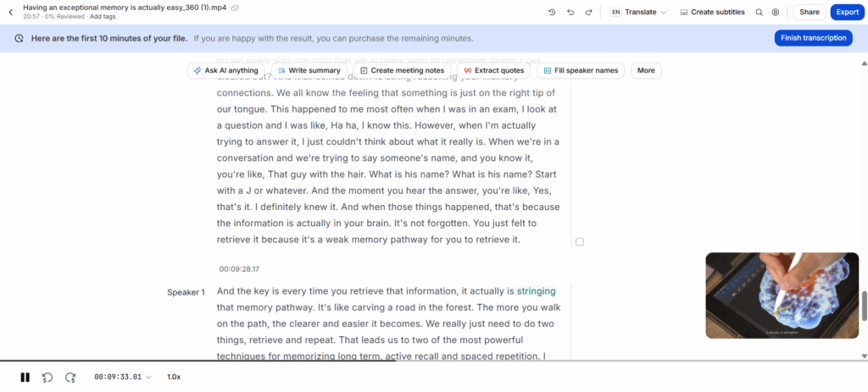Undo the last edit
The width and height of the screenshot is (868, 392).
click(x=570, y=12)
